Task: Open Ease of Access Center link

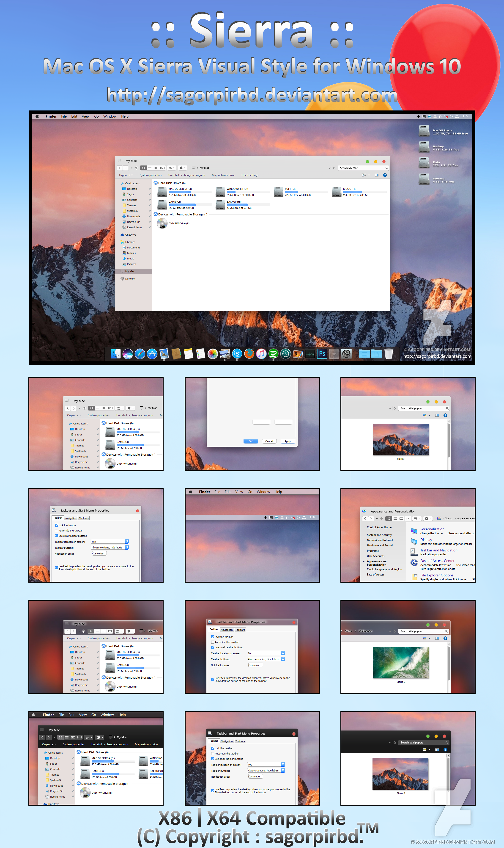Action: point(437,561)
